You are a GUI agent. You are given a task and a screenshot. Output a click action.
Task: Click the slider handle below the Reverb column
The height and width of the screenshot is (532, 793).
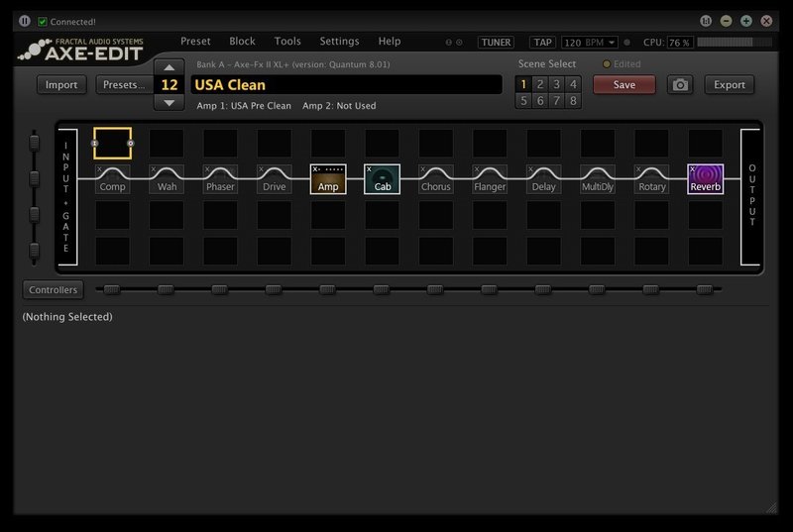(x=705, y=289)
